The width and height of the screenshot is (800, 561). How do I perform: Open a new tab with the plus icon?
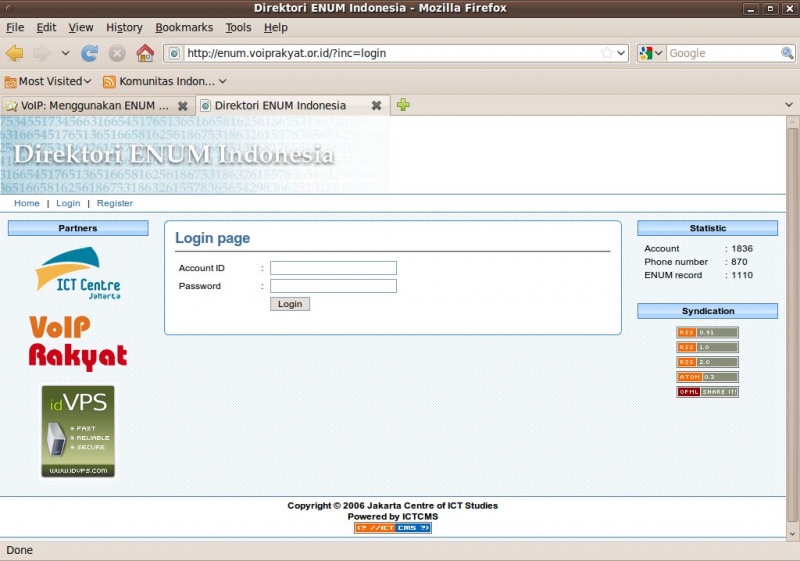coord(403,105)
